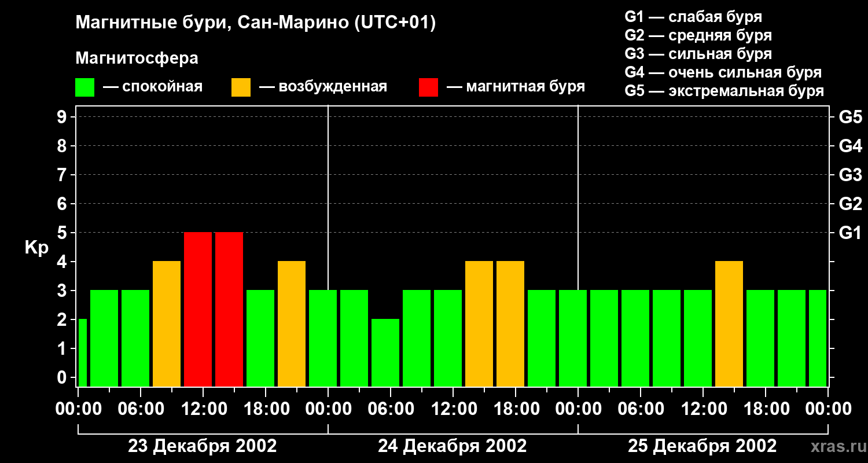Select the '23 Декабря 2002' date label

click(x=203, y=446)
